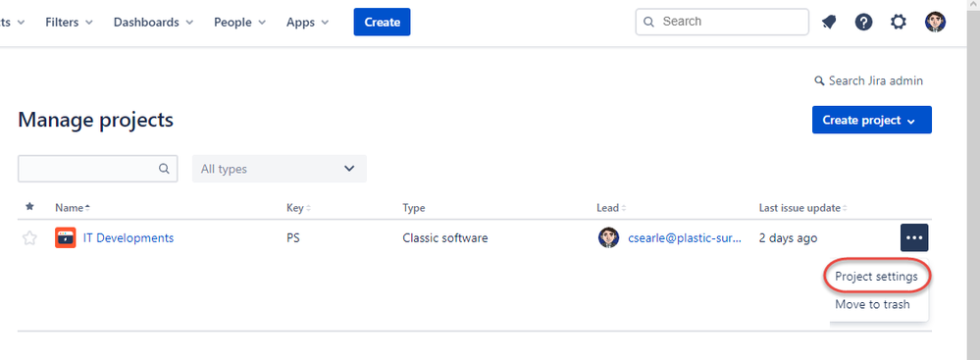Sort by the Key column header
This screenshot has height=360, width=980.
point(298,208)
